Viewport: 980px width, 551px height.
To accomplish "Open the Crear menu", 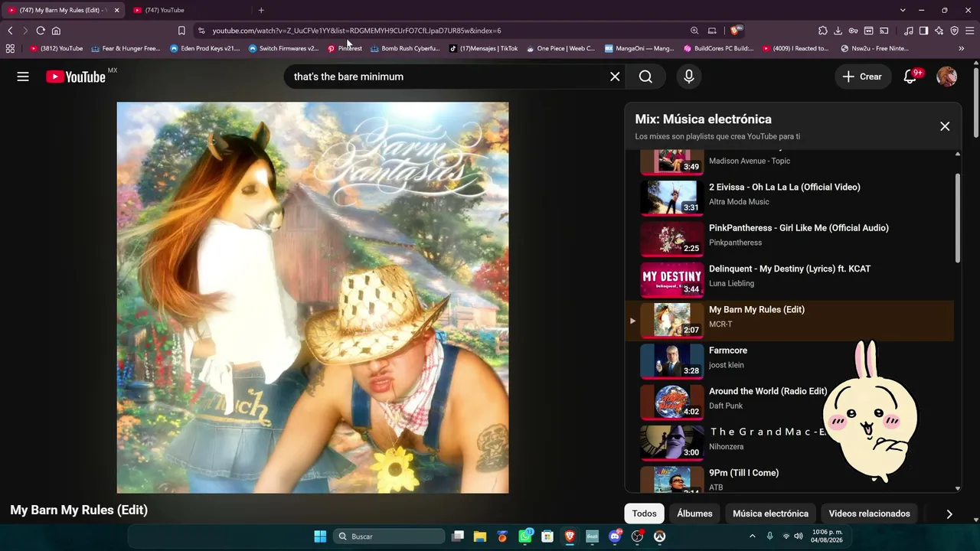I will 862,77.
